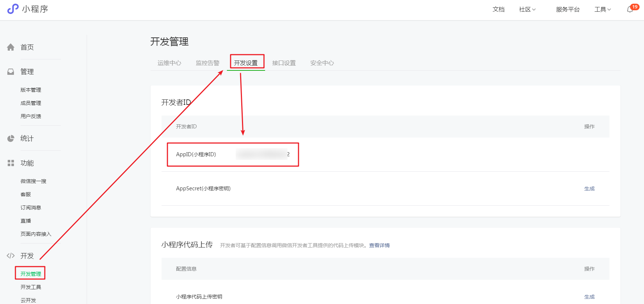Select the 监控告警 tab
644x304 pixels.
(x=207, y=63)
